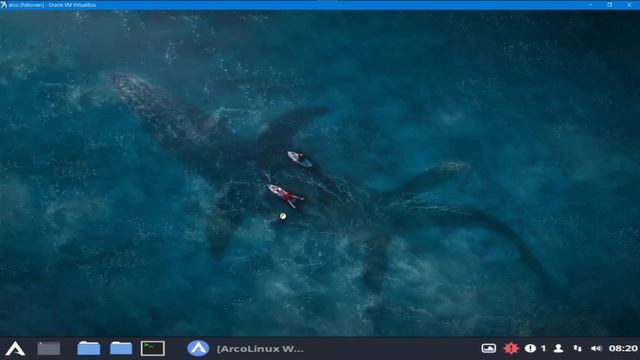Click the red starburst tray icon
This screenshot has width=640, height=360.
(x=511, y=349)
